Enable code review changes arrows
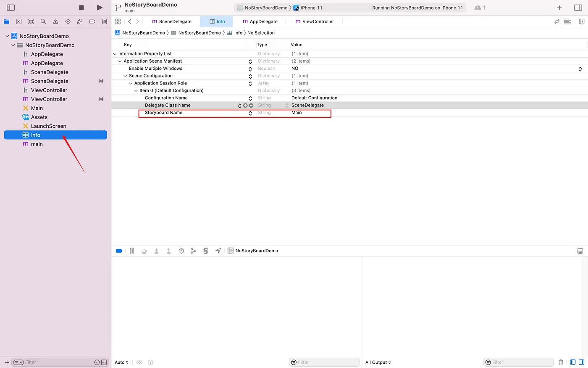The width and height of the screenshot is (588, 368). [557, 21]
